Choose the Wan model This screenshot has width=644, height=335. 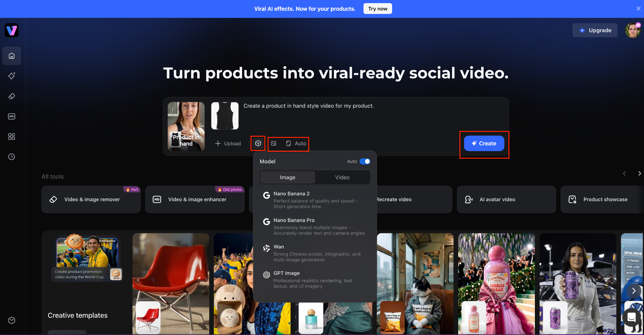click(x=315, y=253)
